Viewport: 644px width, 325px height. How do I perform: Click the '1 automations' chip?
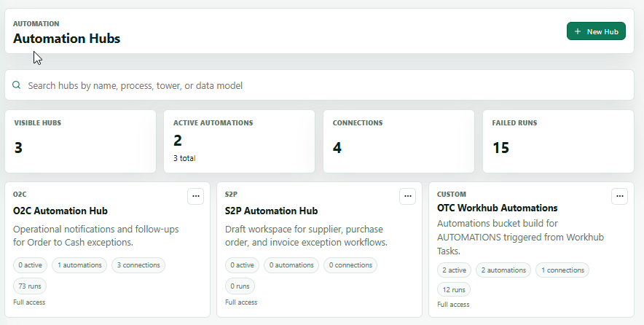[x=79, y=265]
